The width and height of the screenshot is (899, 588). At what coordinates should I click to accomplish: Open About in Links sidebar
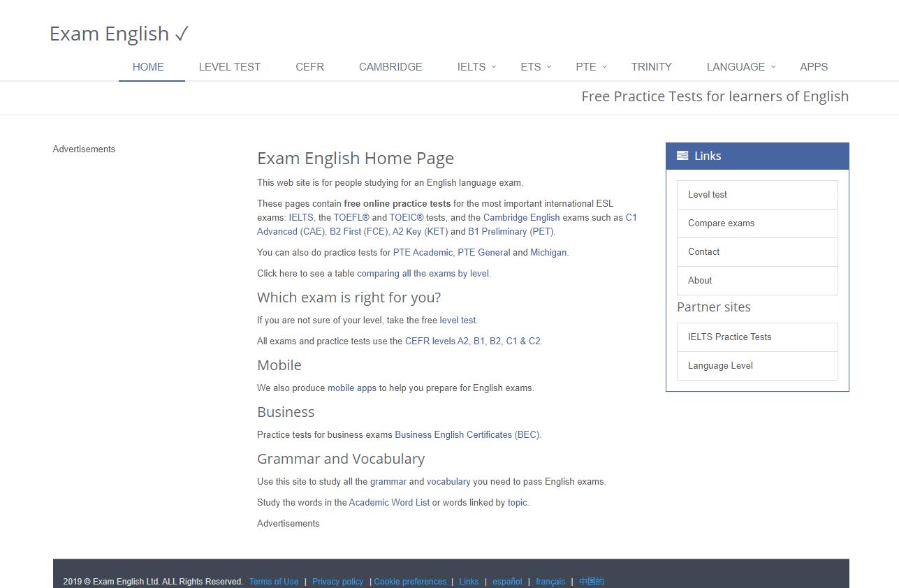coord(757,281)
